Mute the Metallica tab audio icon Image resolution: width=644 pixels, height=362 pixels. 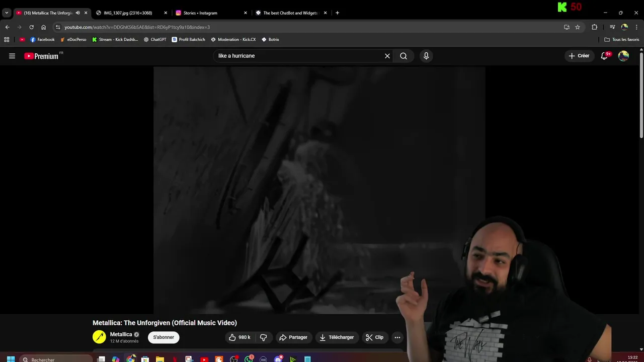point(77,13)
